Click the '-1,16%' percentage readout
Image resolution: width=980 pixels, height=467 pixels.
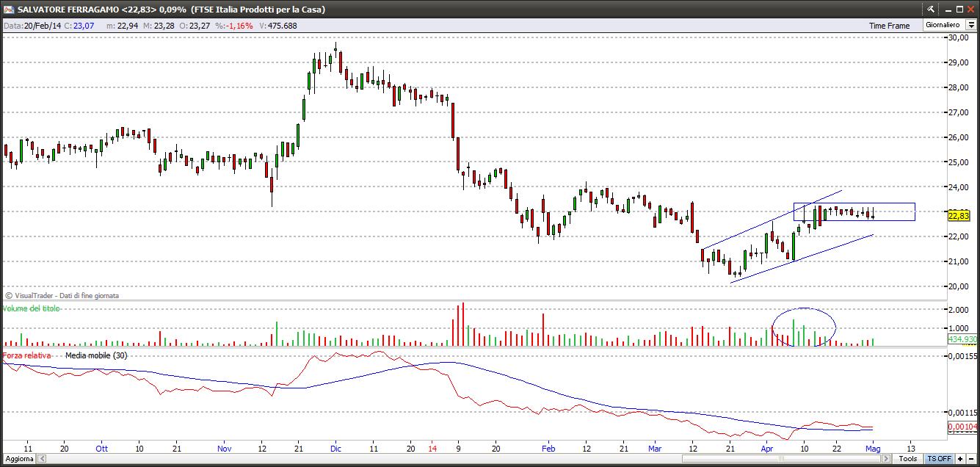click(239, 26)
